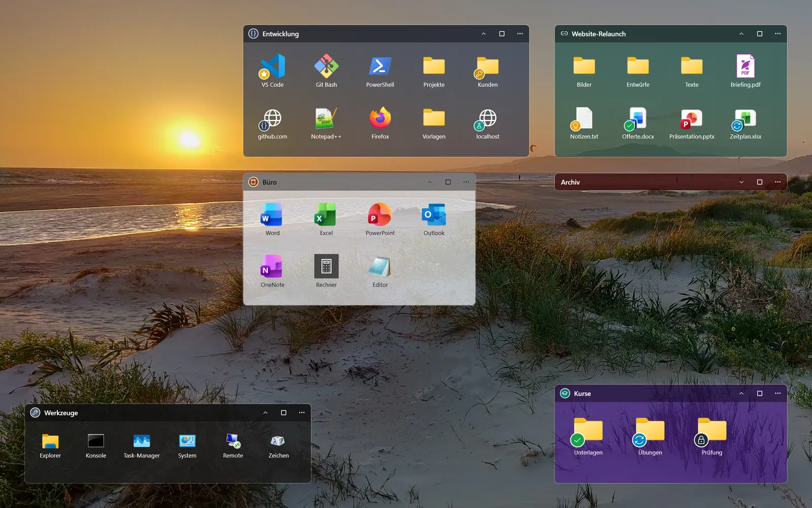Open VS Code in Entwicklung fence
This screenshot has height=508, width=812.
click(x=273, y=71)
